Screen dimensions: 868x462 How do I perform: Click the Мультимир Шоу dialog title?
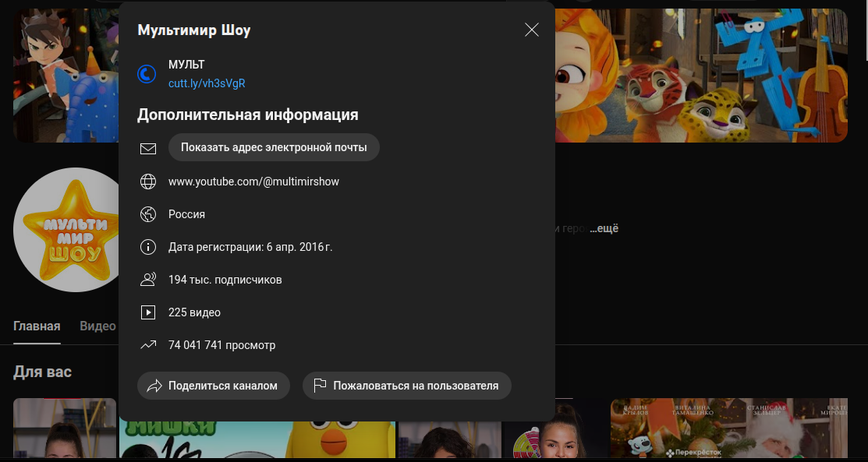pyautogui.click(x=193, y=30)
